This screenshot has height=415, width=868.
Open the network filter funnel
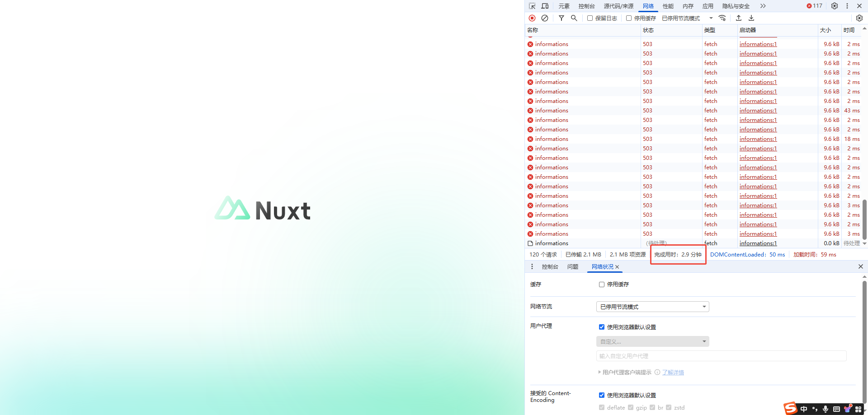pyautogui.click(x=561, y=18)
